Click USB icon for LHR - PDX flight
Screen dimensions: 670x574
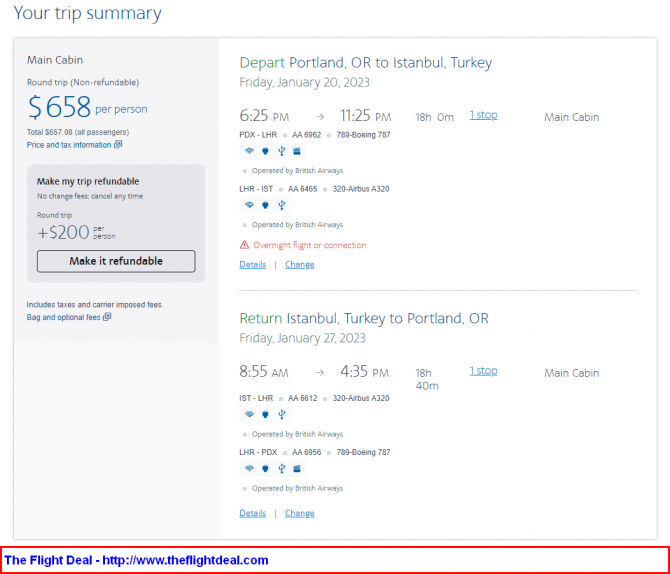click(x=282, y=468)
